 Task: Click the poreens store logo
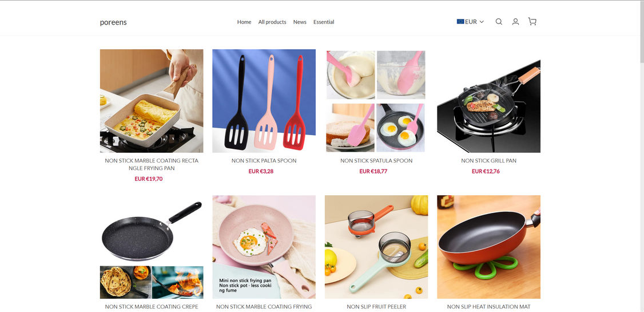tap(113, 22)
